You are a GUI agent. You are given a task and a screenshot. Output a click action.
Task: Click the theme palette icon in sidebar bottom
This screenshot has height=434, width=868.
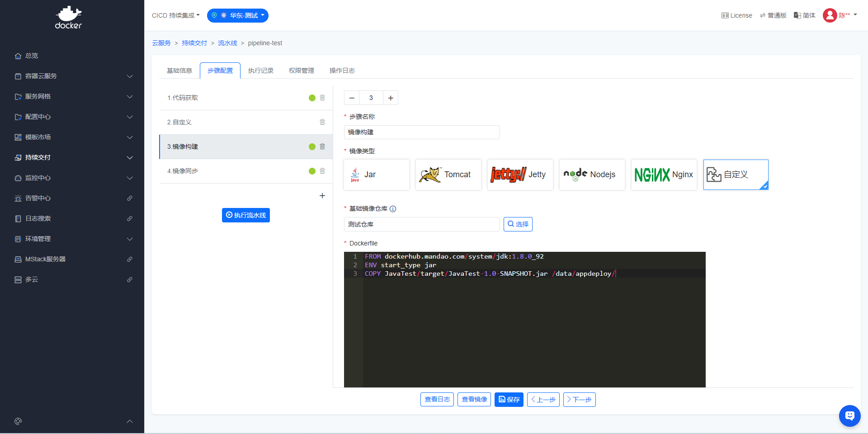(x=18, y=421)
